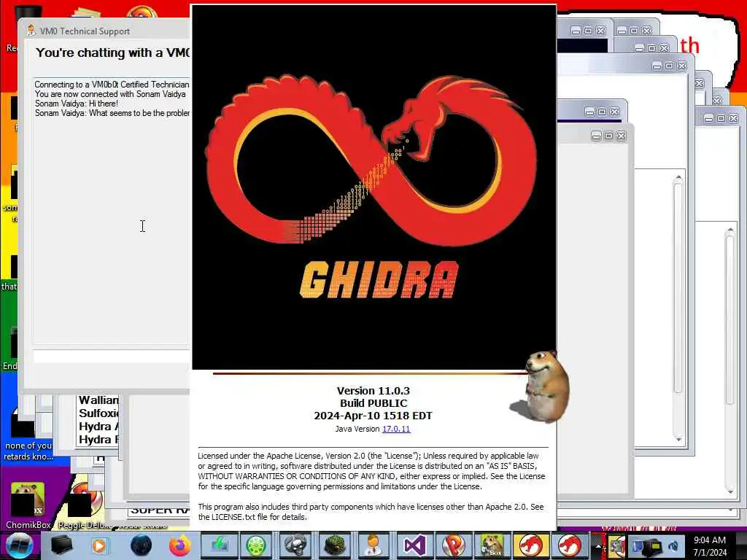747x560 pixels.
Task: Click the upper scrollbar's up arrow in right window
Action: 678,178
